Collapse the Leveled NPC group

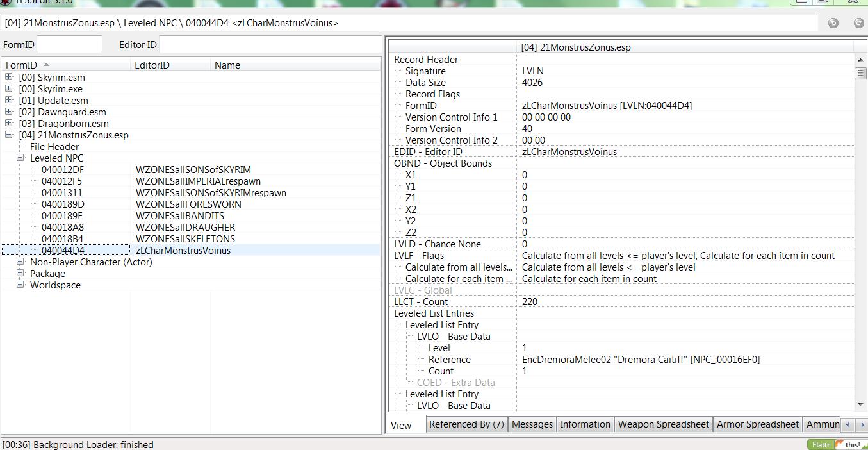[x=20, y=158]
